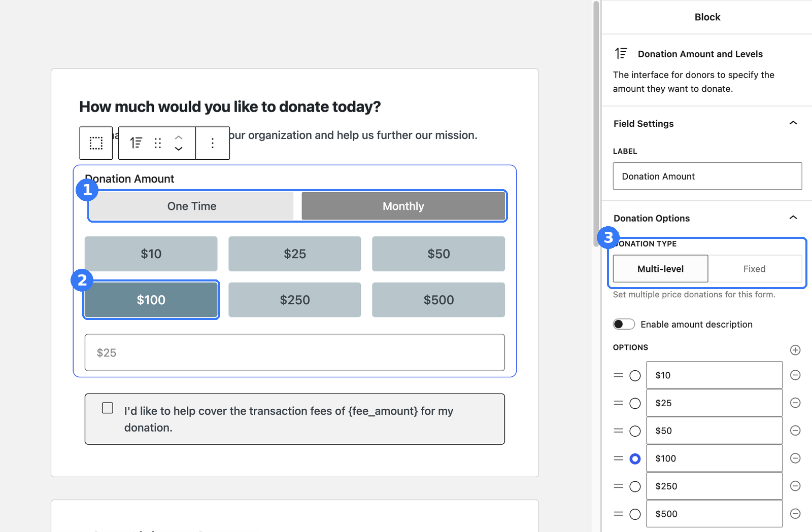Check the cover transaction fees checkbox
The height and width of the screenshot is (532, 812).
click(108, 408)
